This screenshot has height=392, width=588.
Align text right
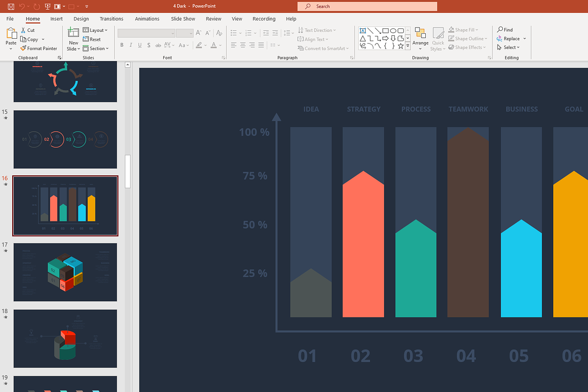252,45
